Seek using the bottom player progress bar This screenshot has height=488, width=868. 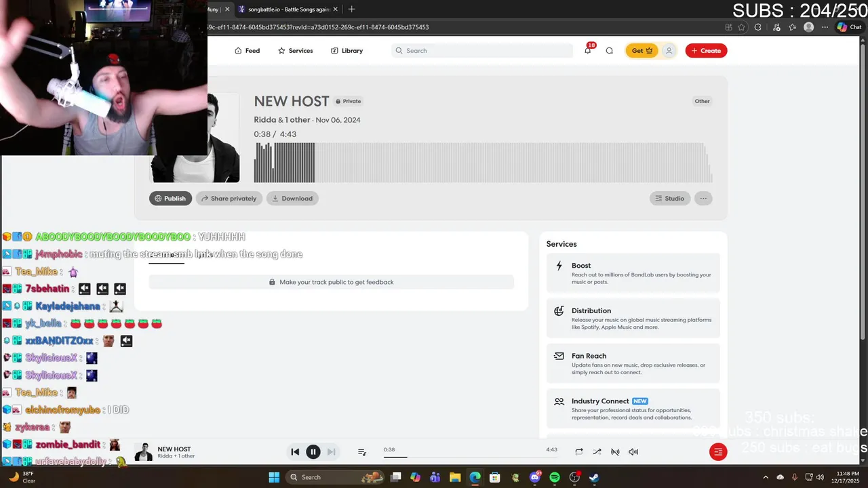471,457
